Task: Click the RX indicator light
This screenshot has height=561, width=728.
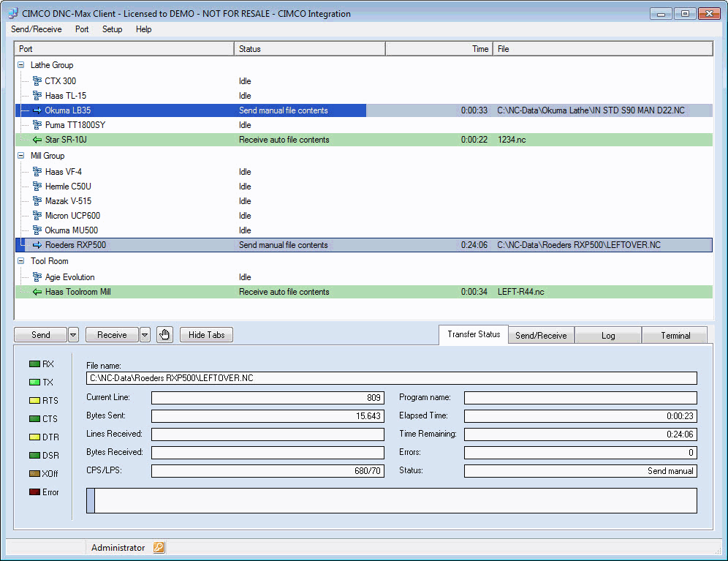Action: pyautogui.click(x=35, y=364)
